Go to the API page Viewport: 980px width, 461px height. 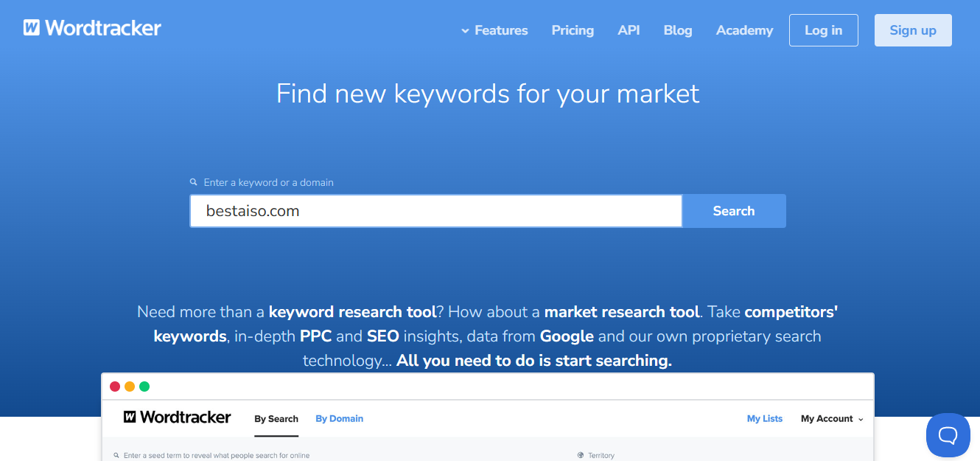pyautogui.click(x=629, y=30)
